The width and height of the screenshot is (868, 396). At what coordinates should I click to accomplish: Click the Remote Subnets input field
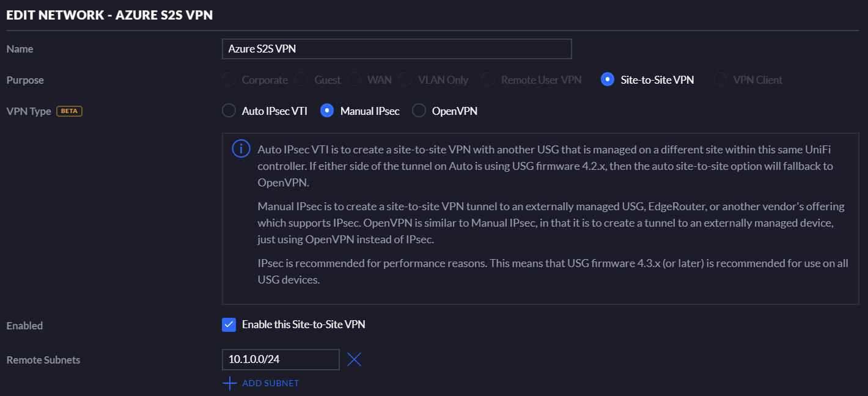click(x=281, y=359)
